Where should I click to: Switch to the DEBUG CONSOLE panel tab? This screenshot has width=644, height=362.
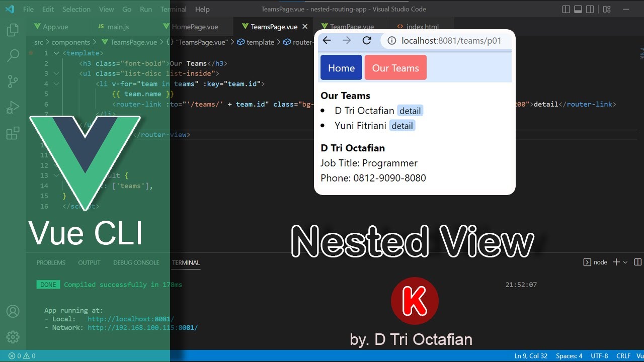click(x=136, y=262)
